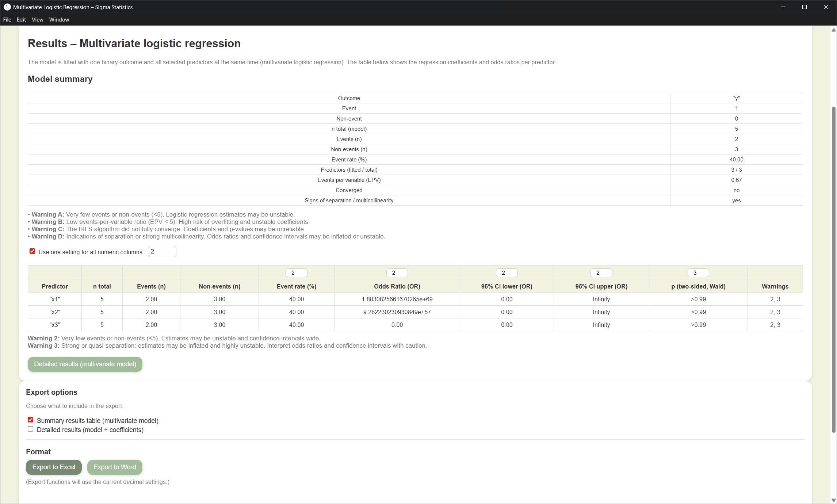Export results to Word
This screenshot has height=504, width=837.
tap(115, 467)
